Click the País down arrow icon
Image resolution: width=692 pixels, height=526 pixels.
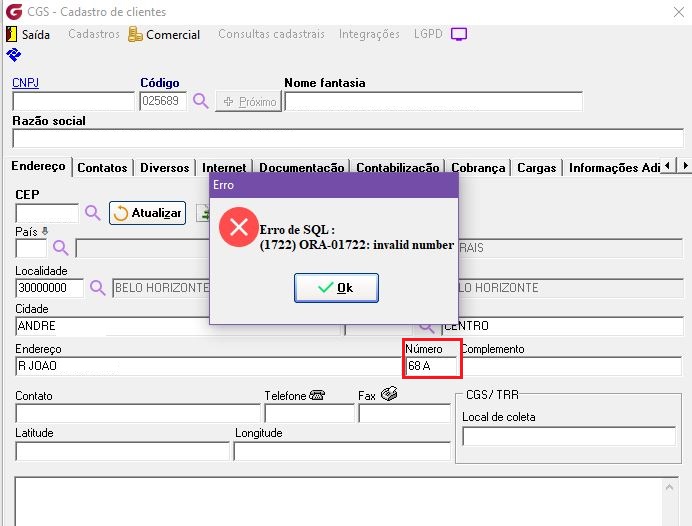click(x=45, y=231)
